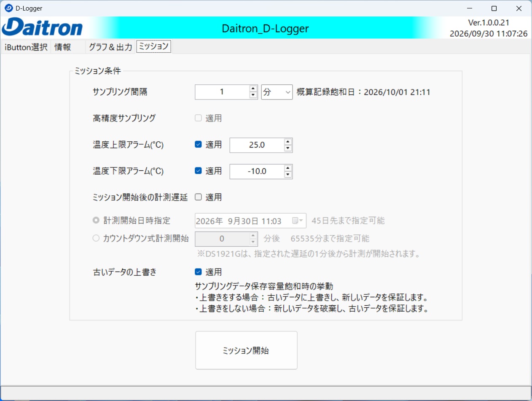Maximize the D-Logger window
The image size is (532, 401).
tap(494, 8)
